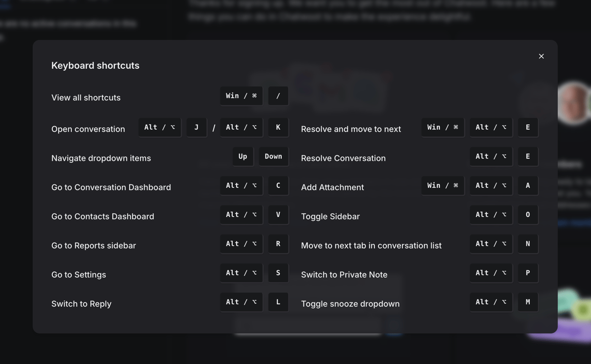Click the V key for Contacts Dashboard
This screenshot has height=364, width=591.
point(278,215)
